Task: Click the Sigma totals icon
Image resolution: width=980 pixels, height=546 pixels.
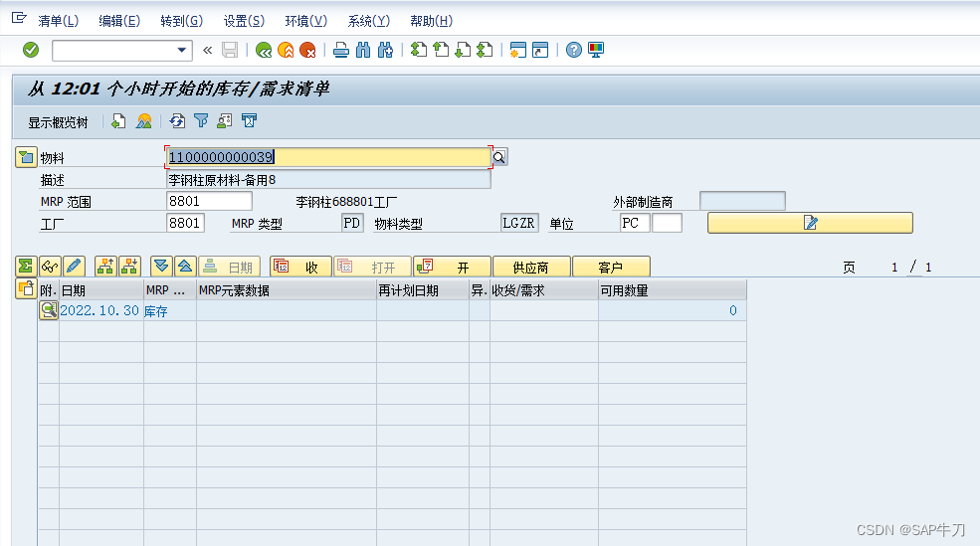Action: click(26, 267)
